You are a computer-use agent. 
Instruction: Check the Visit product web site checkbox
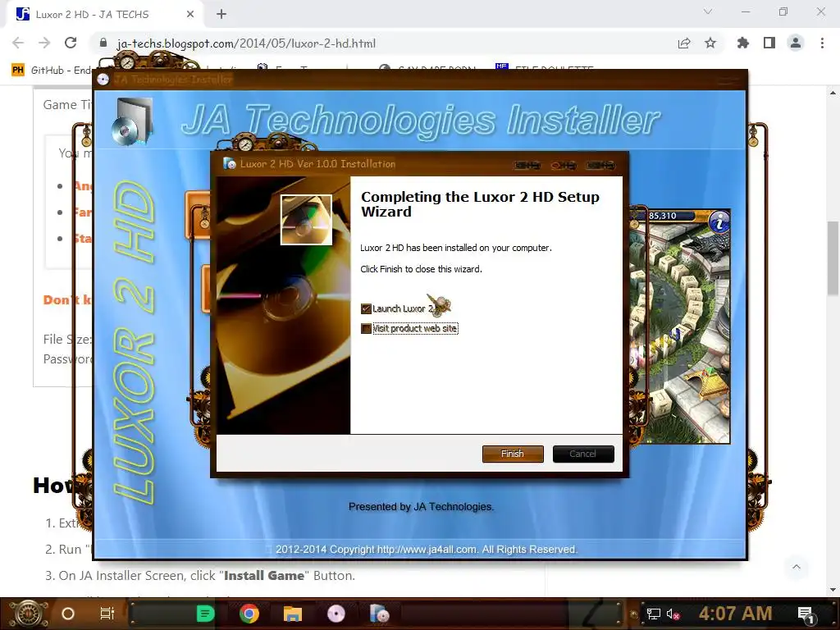pos(366,328)
